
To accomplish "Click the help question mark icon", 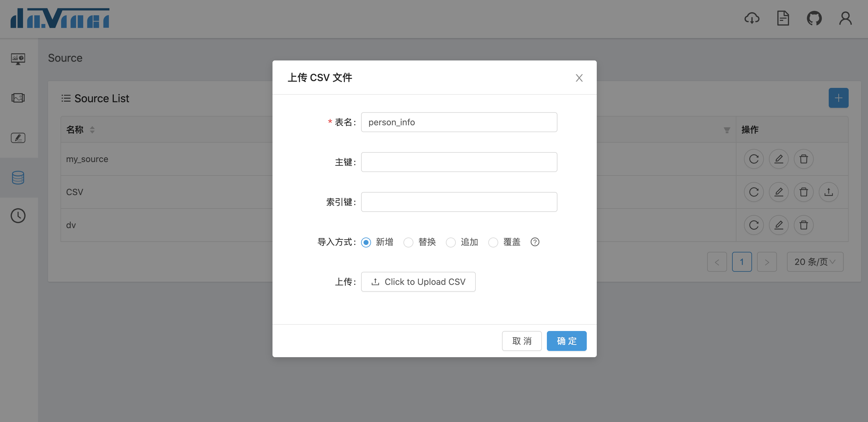I will (x=535, y=242).
